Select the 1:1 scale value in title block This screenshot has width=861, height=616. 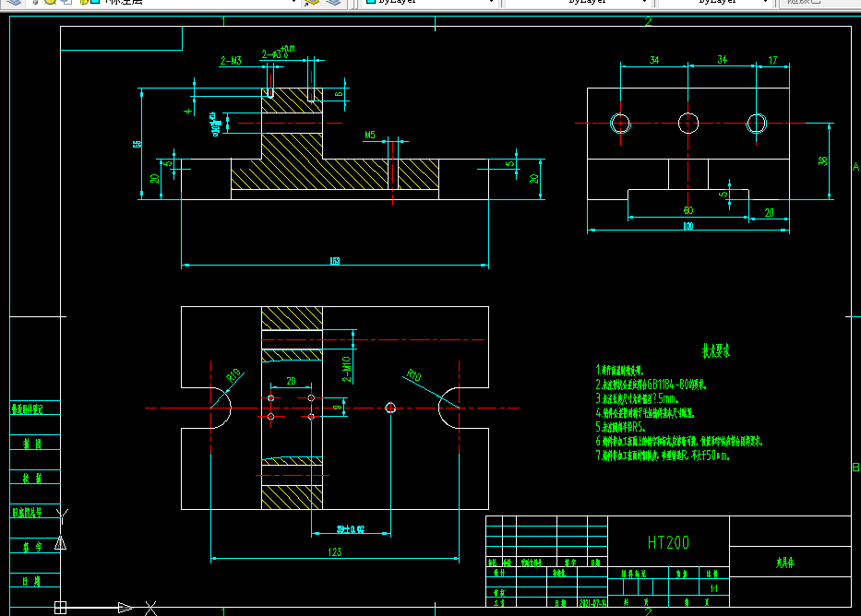(x=714, y=588)
